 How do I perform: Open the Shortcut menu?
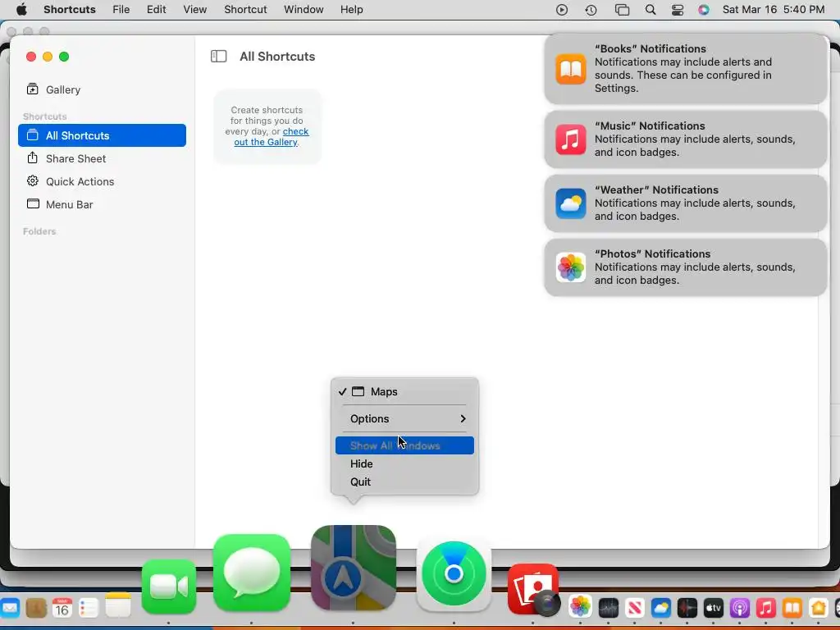(x=245, y=10)
